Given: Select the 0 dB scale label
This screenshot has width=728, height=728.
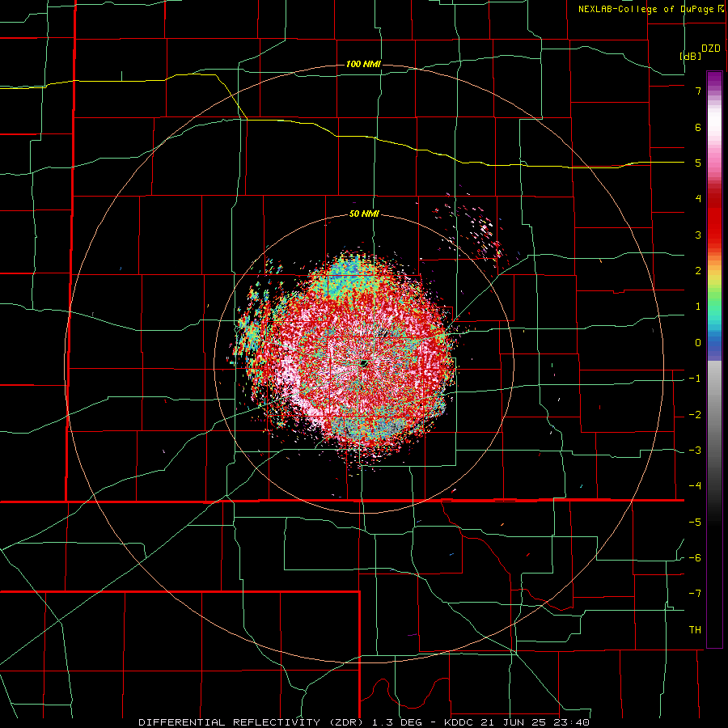Looking at the screenshot, I should (698, 343).
